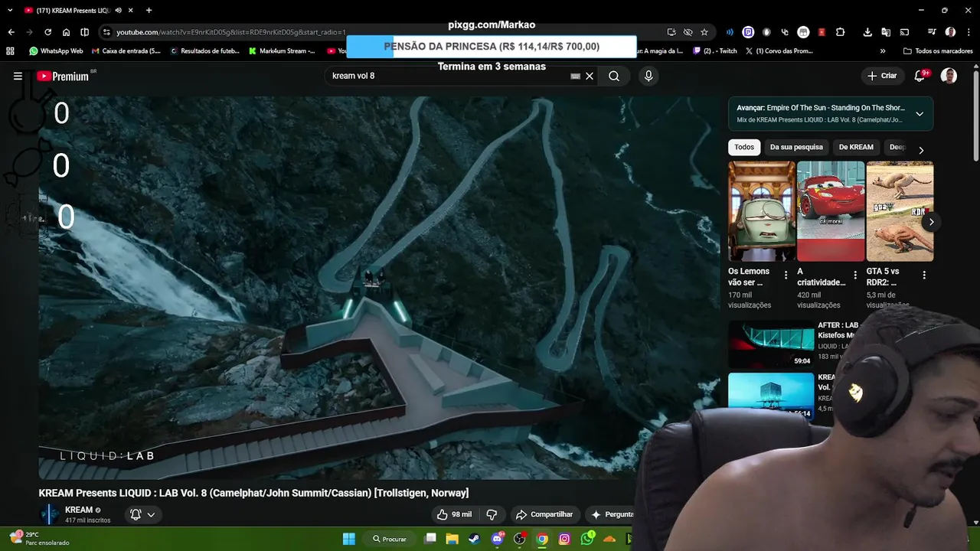Image resolution: width=980 pixels, height=551 pixels.
Task: Open the Criar create menu
Action: click(x=882, y=76)
